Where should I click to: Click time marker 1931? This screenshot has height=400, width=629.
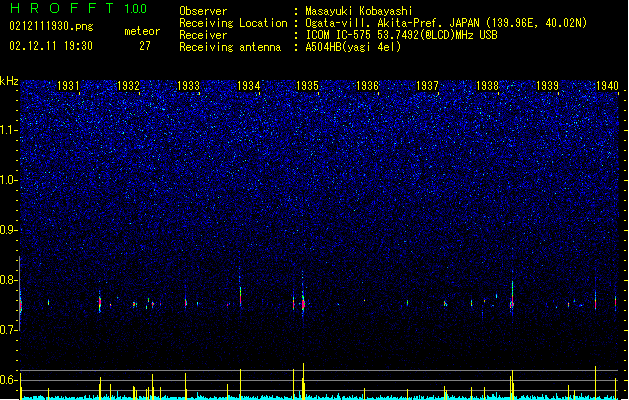pos(68,85)
